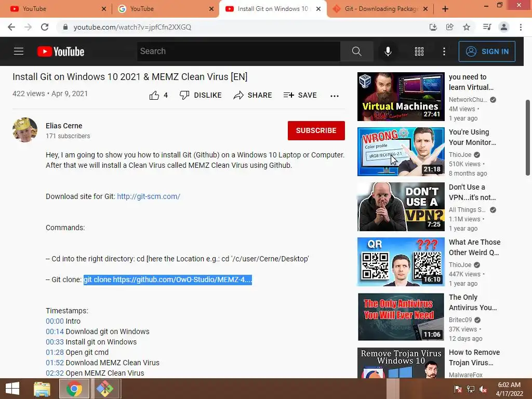Open the media controls icon in Chrome toolbar
532x399 pixels.
[x=487, y=27]
